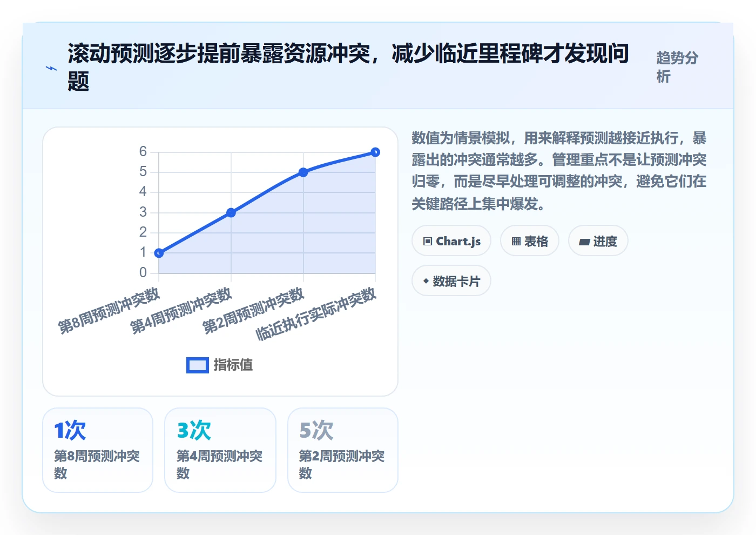Click the bar icon in the 进度 tag
Image resolution: width=756 pixels, height=535 pixels.
[584, 242]
